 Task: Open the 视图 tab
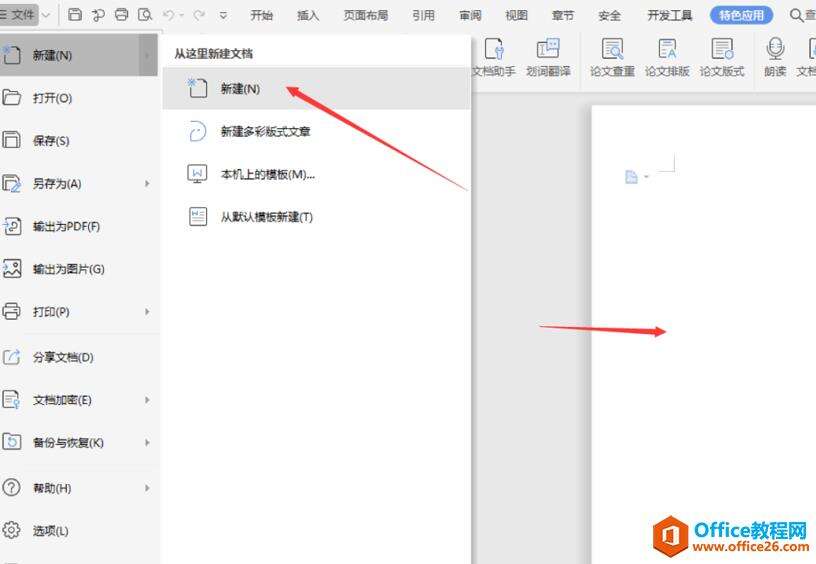tap(516, 16)
